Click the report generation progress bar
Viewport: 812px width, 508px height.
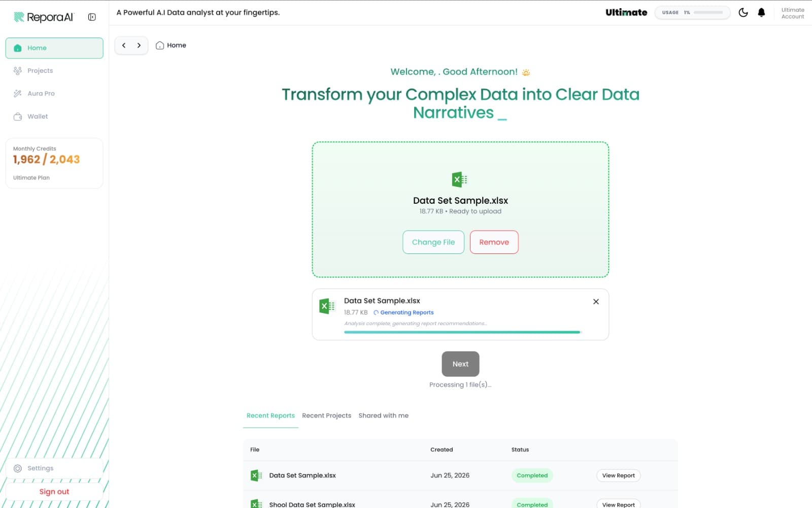[462, 332]
